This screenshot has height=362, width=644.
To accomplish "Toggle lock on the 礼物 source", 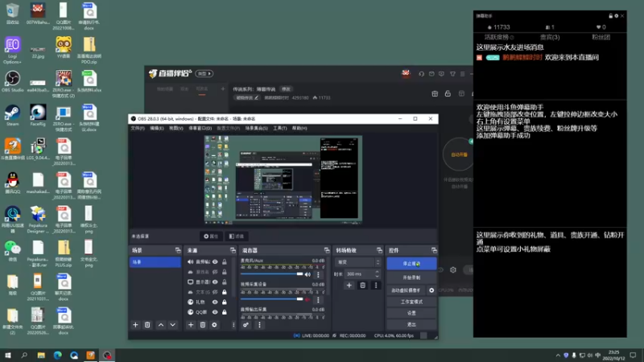I will click(225, 302).
